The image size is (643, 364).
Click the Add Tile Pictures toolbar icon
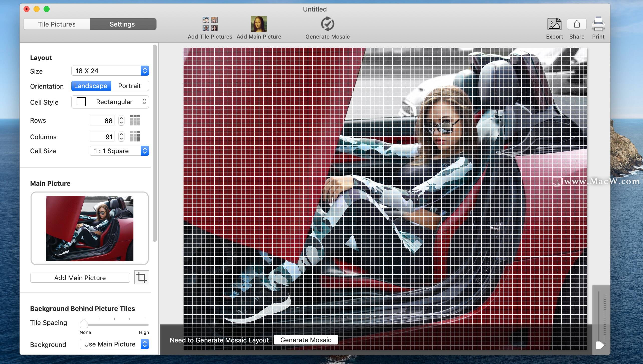tap(210, 24)
